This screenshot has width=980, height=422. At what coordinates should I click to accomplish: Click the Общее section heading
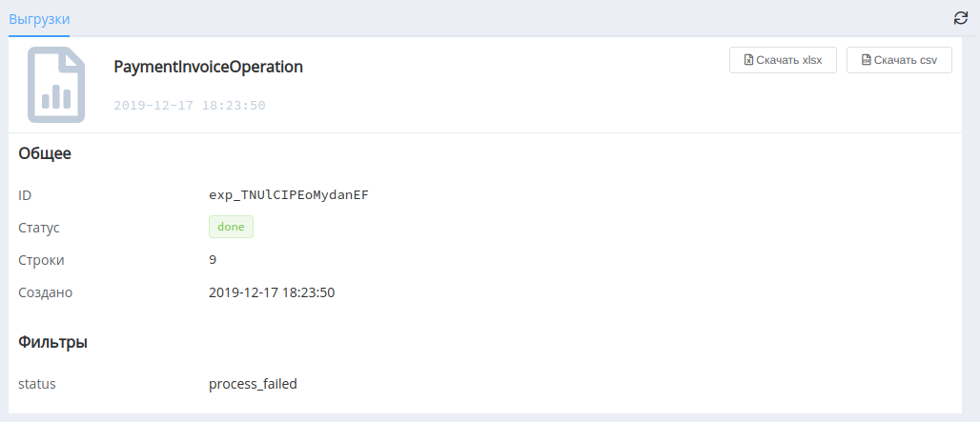[x=45, y=153]
